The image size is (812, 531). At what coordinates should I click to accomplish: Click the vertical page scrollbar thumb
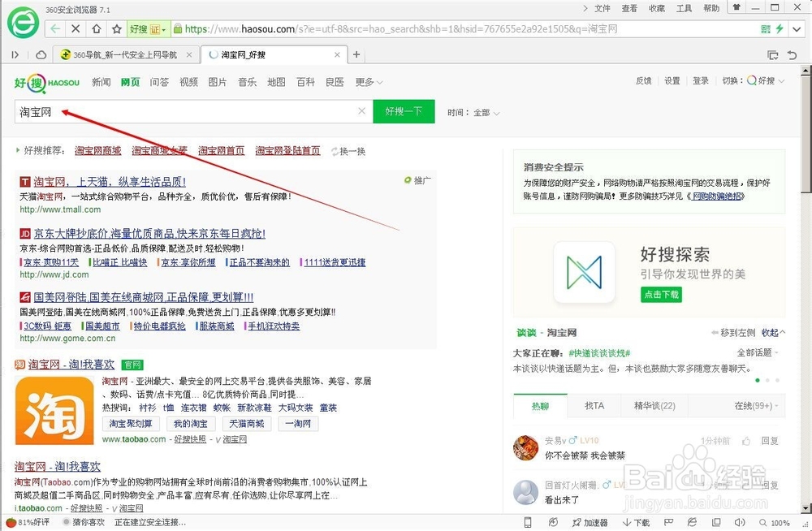tap(806, 135)
